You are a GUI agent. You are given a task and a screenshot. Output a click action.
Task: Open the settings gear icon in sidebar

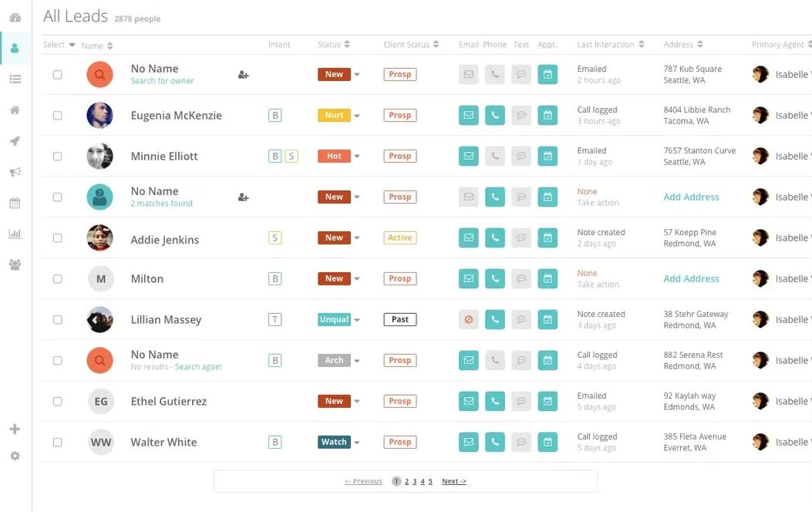coord(15,456)
